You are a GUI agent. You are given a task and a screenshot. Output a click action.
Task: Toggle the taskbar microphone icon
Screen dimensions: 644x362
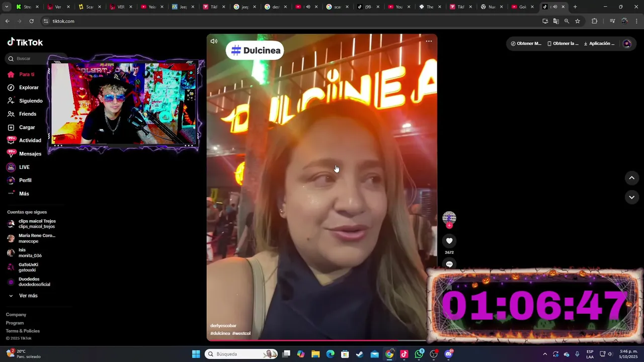577,354
